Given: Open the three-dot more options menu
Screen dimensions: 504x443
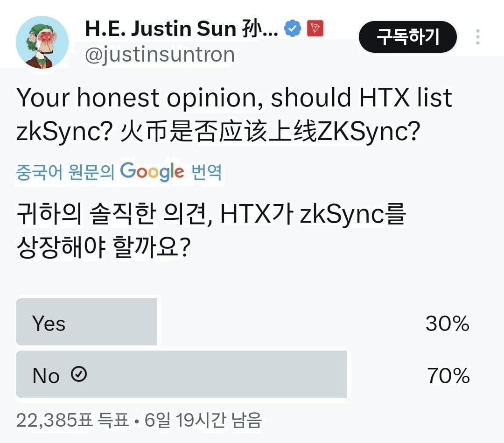Looking at the screenshot, I should point(477,37).
